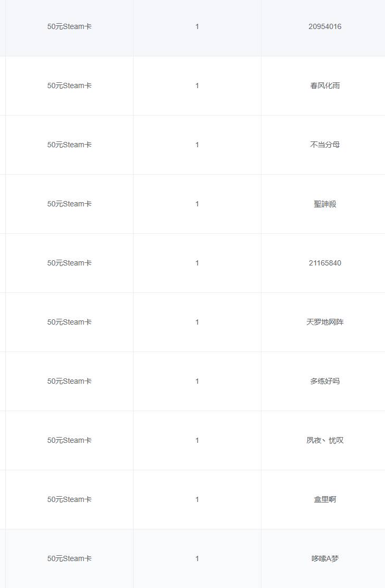Select prize cell in 哆嗦A梦 row
This screenshot has width=385, height=588.
click(x=69, y=558)
